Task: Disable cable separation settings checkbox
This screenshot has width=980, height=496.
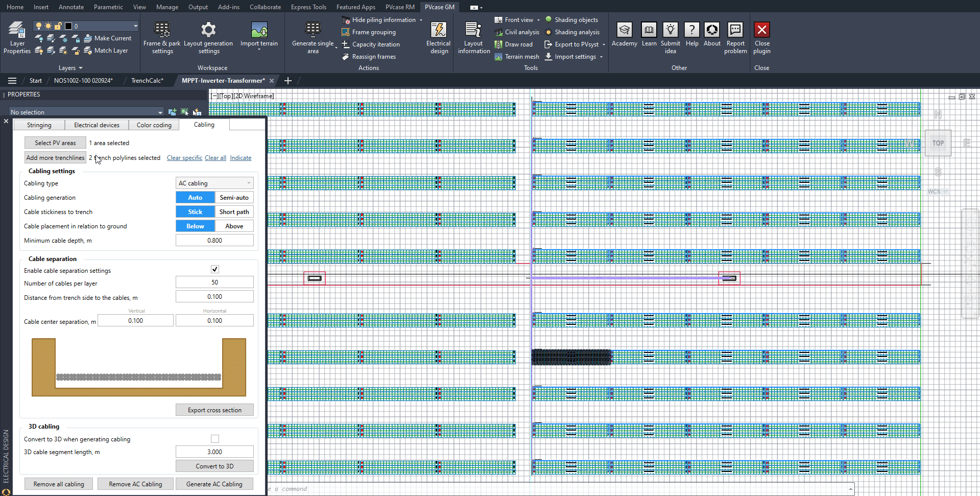Action: coord(215,269)
